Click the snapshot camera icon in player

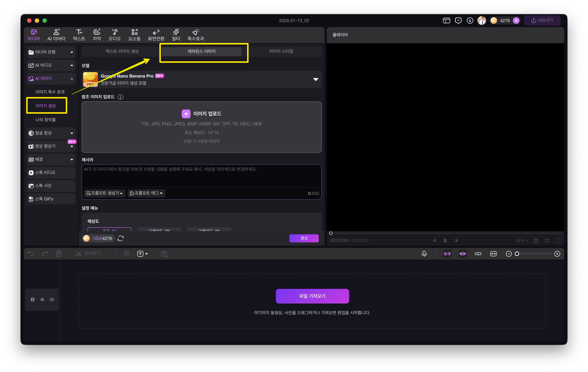tap(536, 240)
